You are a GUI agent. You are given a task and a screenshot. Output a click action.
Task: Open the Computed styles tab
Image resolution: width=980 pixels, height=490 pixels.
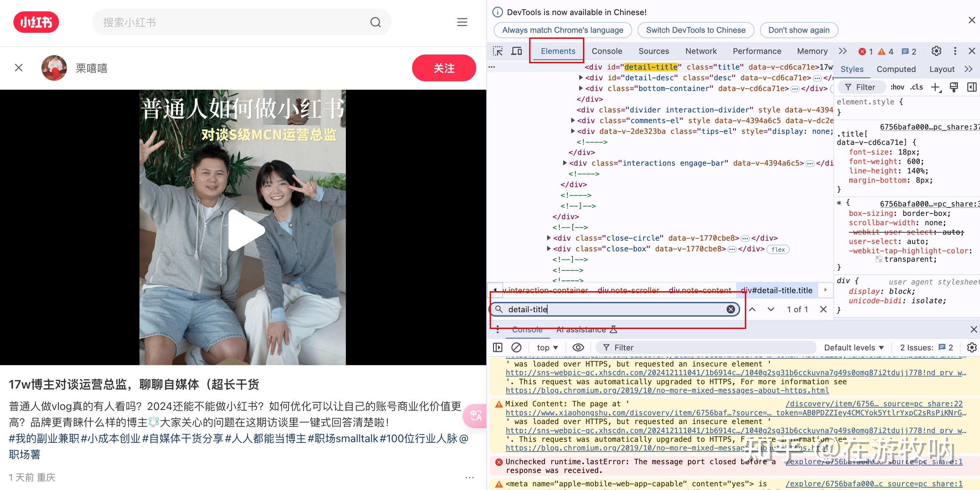pos(896,69)
